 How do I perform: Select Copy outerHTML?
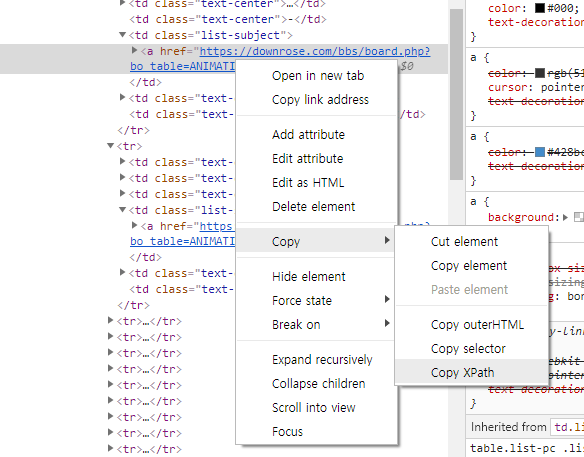[472, 324]
